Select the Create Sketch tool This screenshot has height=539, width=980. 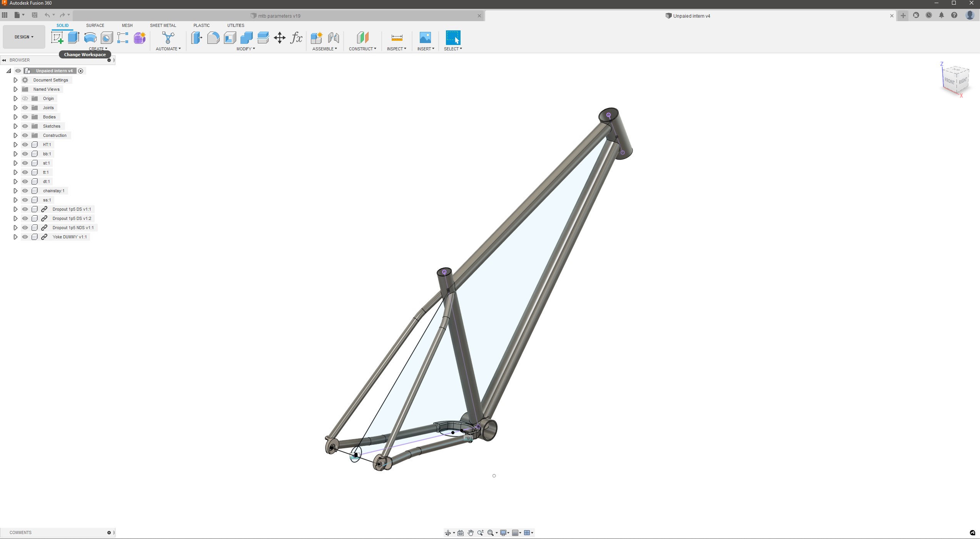[x=57, y=38]
